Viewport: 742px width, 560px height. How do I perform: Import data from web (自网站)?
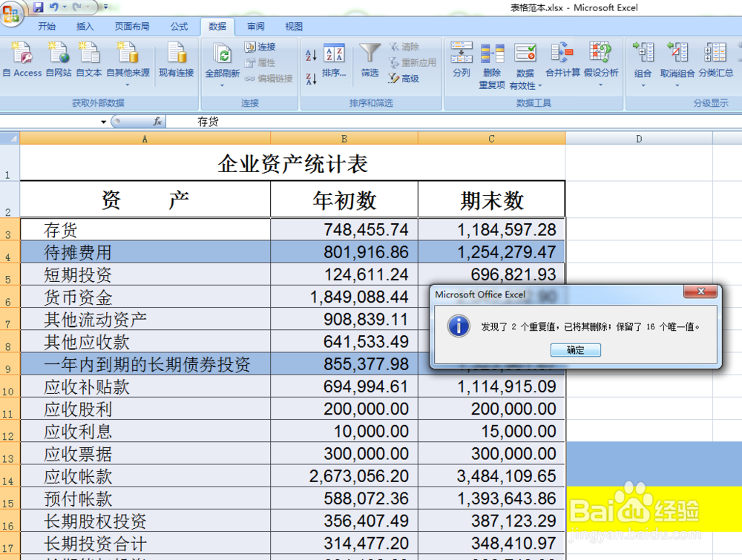point(59,59)
